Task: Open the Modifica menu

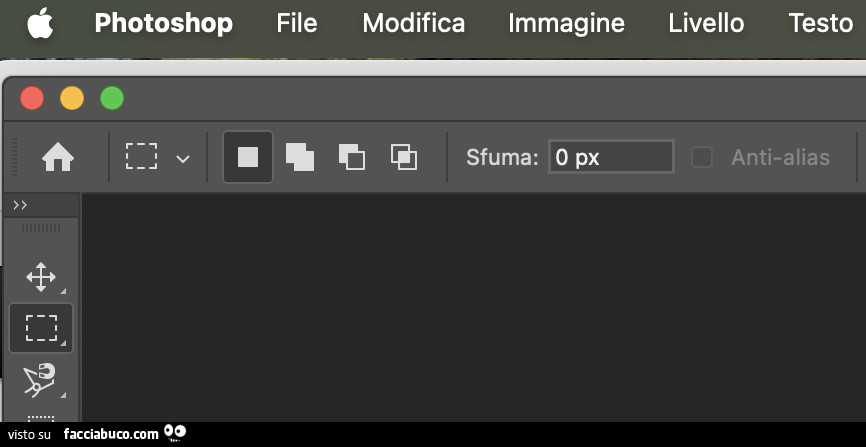Action: [413, 23]
